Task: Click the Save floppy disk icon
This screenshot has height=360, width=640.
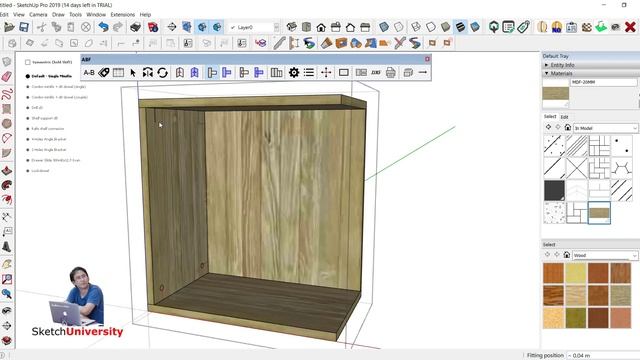Action: 24,27
